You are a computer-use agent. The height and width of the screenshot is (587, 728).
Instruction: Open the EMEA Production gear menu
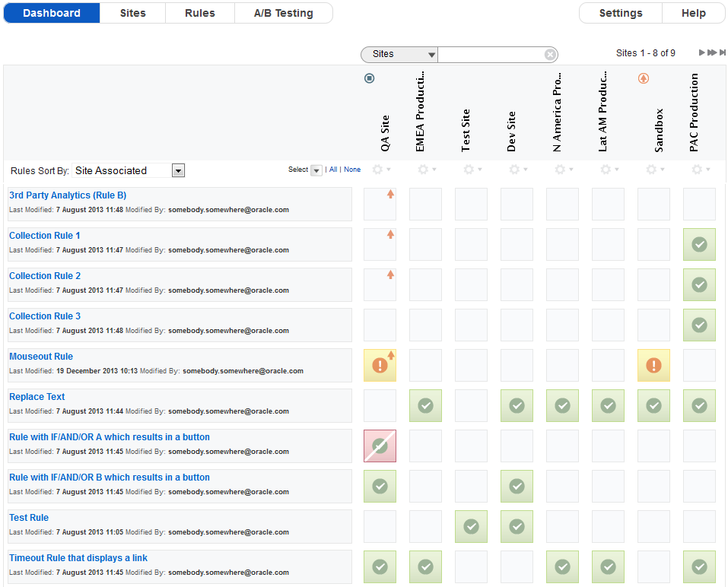(x=428, y=170)
